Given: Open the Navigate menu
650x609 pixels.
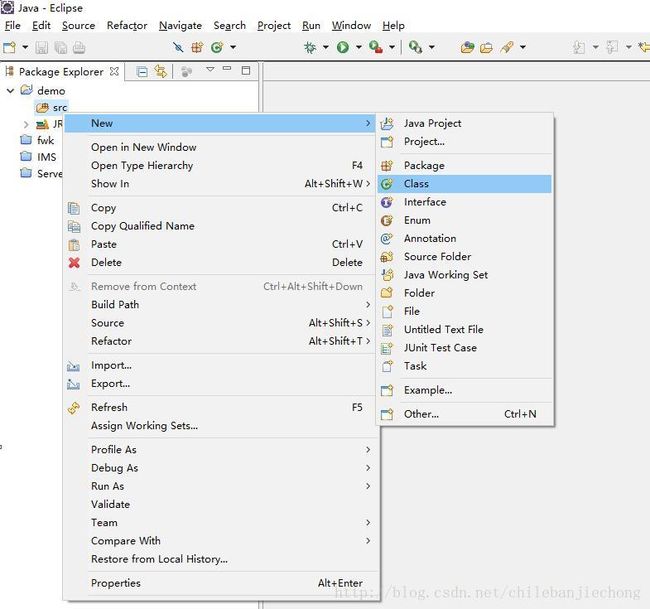Looking at the screenshot, I should [x=180, y=26].
